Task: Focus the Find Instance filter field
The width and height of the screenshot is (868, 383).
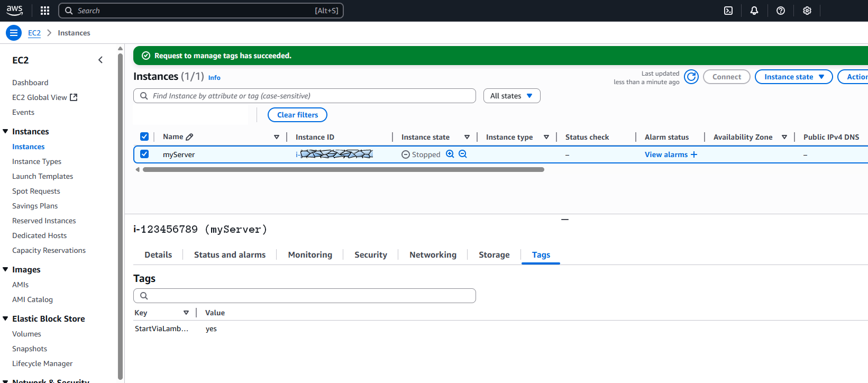Action: point(305,96)
